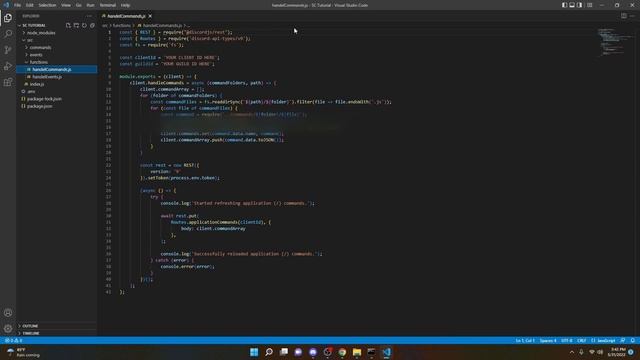The height and width of the screenshot is (360, 640).
Task: Collapse all folders in Explorer icon
Action: (92, 25)
